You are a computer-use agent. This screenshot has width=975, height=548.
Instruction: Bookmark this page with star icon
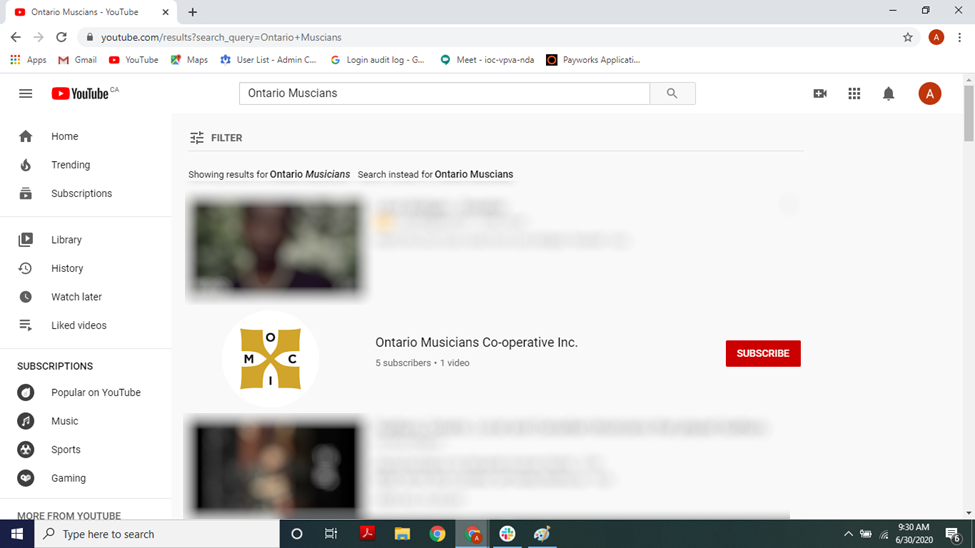pos(908,37)
